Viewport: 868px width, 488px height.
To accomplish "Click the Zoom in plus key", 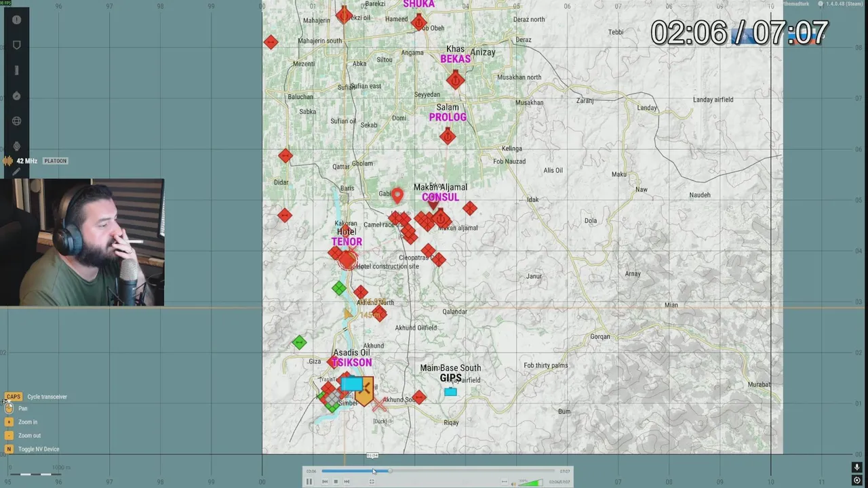I will [9, 422].
